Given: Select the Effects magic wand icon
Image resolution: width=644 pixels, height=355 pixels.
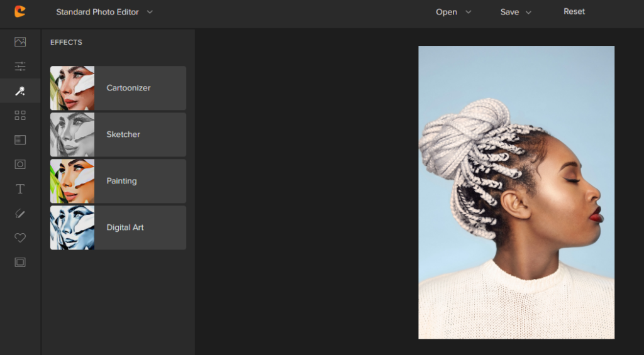Looking at the screenshot, I should 20,90.
